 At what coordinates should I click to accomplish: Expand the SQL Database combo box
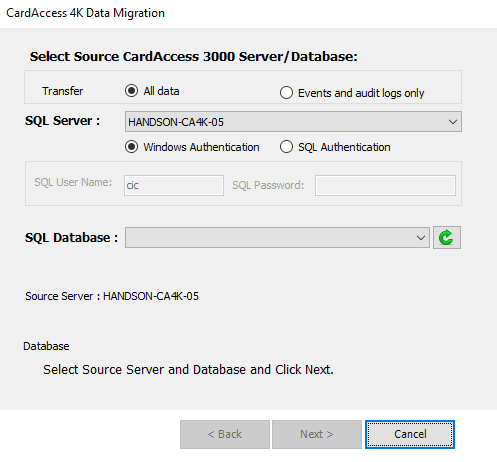277,238
